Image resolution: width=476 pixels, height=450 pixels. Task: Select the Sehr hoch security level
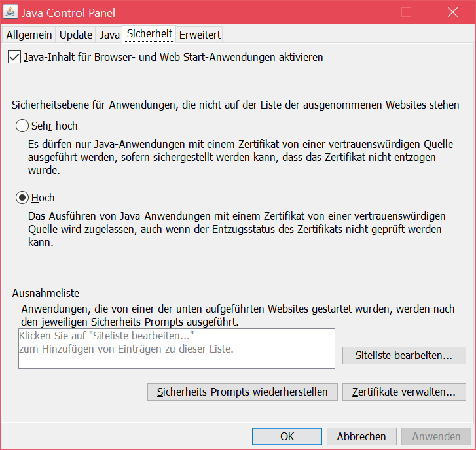[22, 126]
